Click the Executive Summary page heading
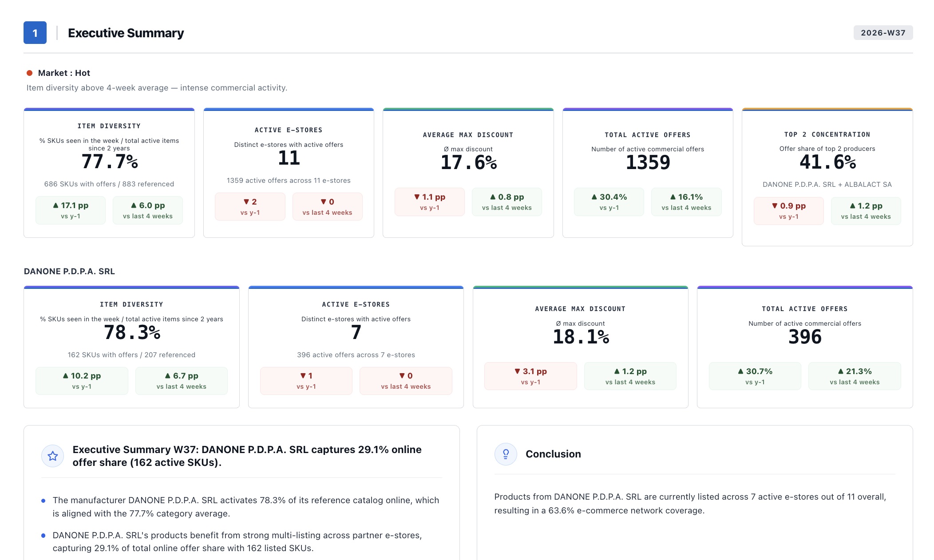 point(126,33)
